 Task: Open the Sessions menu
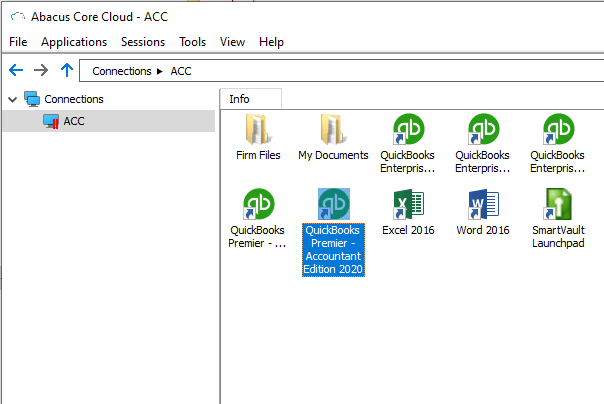pos(143,42)
